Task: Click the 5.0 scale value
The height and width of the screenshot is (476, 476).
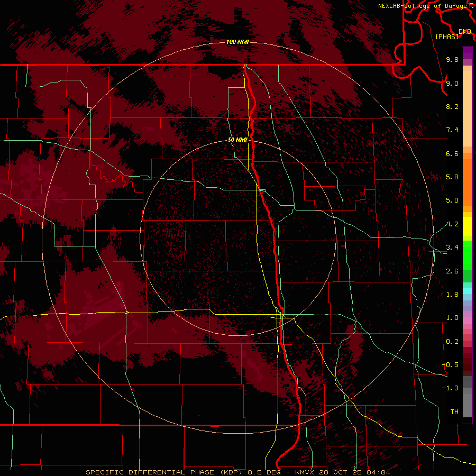Action: click(452, 200)
